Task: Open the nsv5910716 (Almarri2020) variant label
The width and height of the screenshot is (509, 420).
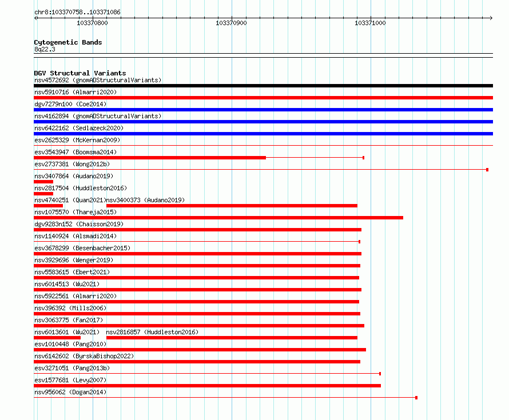Action: [x=75, y=92]
